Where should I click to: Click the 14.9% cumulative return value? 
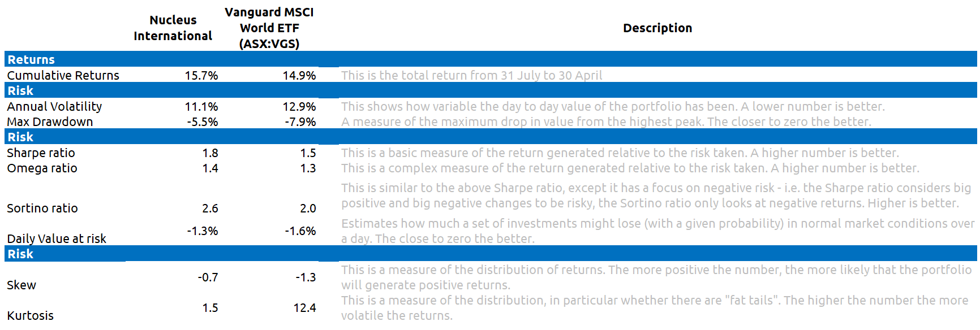coord(299,75)
